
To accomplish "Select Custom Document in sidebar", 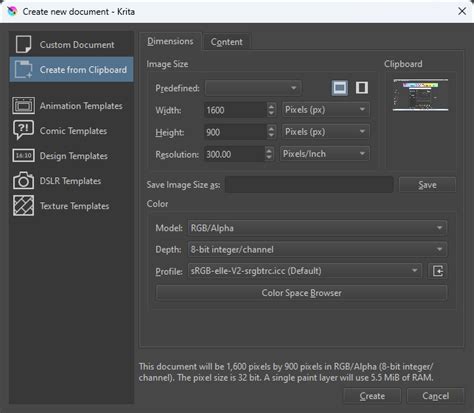I will point(71,44).
